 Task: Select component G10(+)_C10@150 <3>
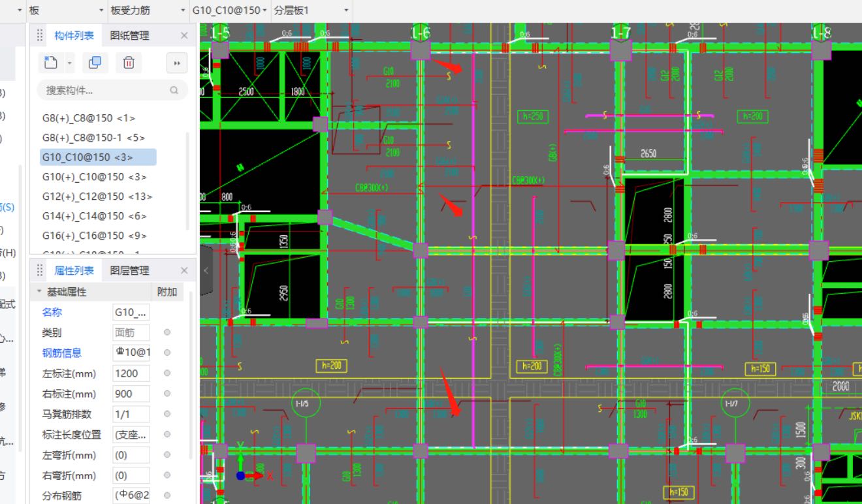[94, 177]
